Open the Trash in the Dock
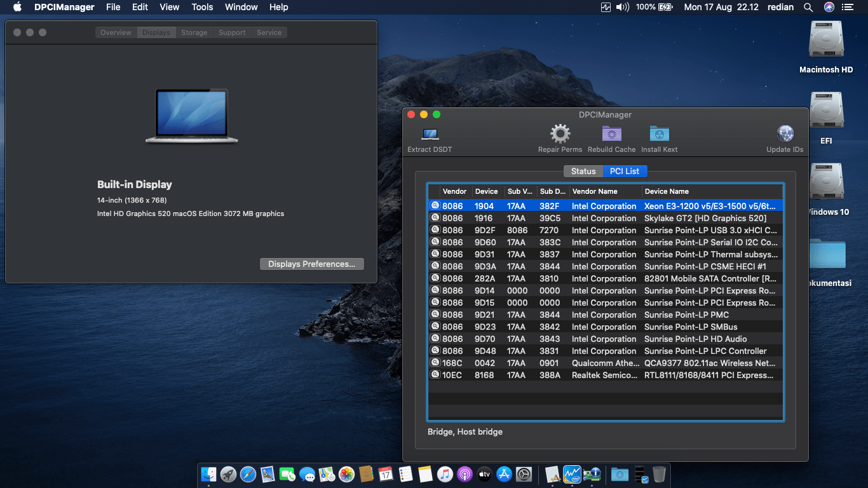Viewport: 868px width, 488px height. [659, 474]
